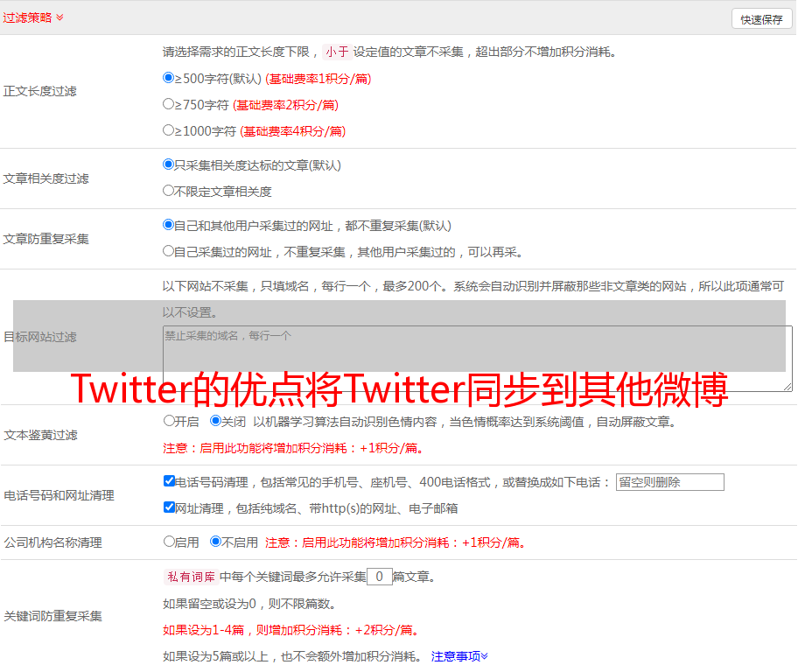
Task: Select the ≥500字符(默认) length option
Action: tap(168, 78)
